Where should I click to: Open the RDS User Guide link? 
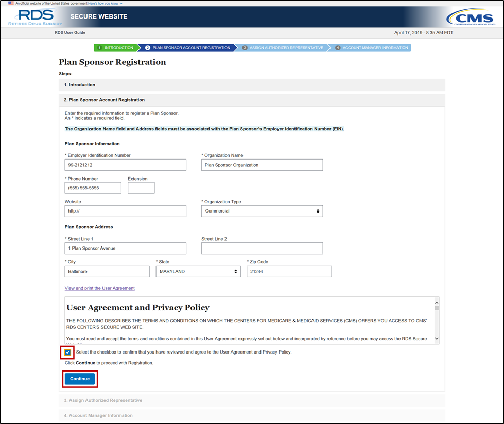[x=69, y=33]
